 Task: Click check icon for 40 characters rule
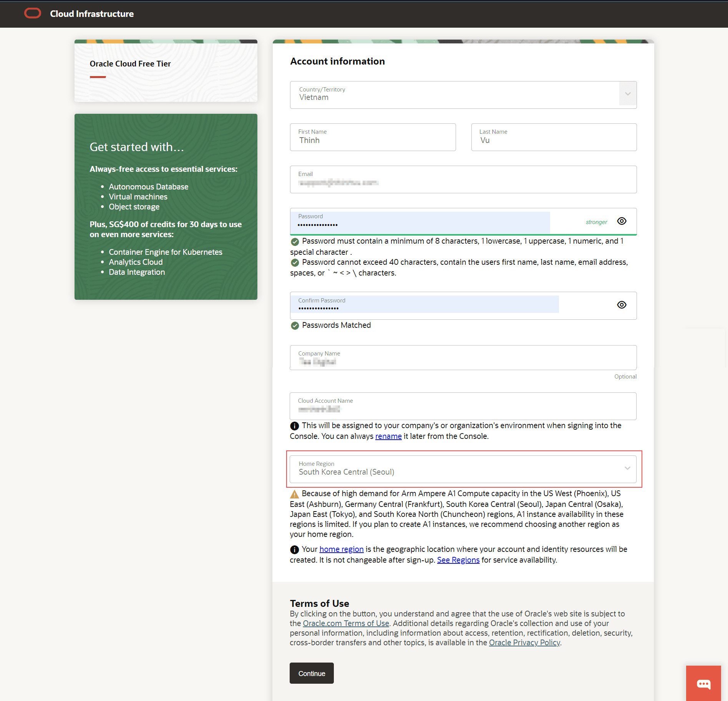[x=295, y=262]
